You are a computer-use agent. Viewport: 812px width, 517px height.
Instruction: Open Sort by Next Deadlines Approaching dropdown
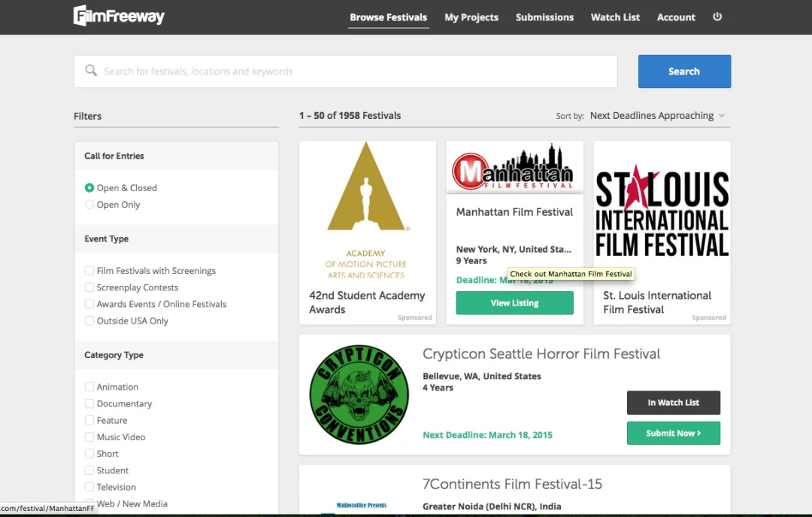(656, 116)
